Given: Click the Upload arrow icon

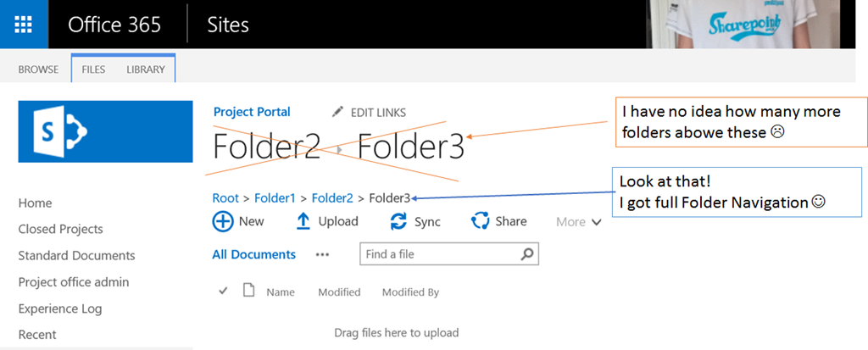Looking at the screenshot, I should (303, 221).
